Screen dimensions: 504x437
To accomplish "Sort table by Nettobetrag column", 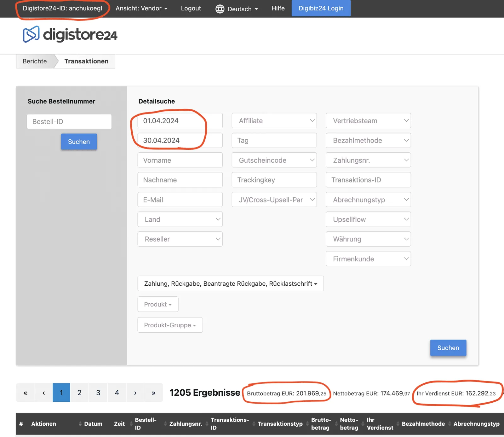I will (x=349, y=424).
